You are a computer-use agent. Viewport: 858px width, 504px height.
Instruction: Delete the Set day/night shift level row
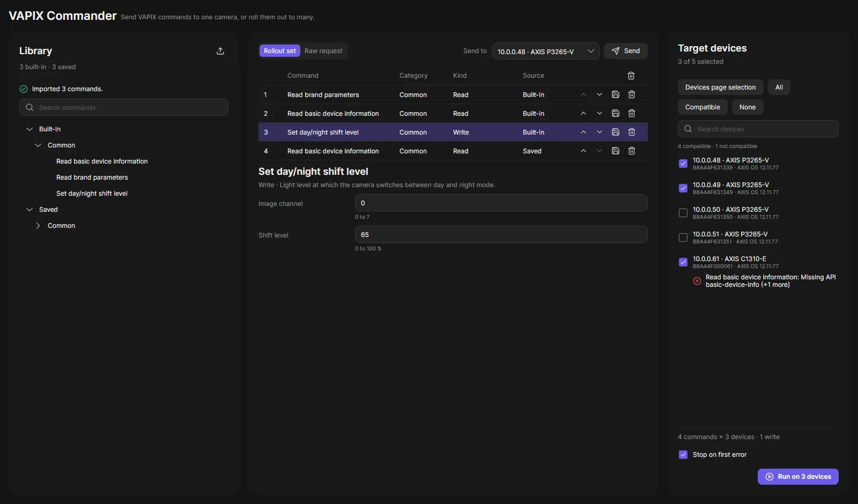[632, 132]
